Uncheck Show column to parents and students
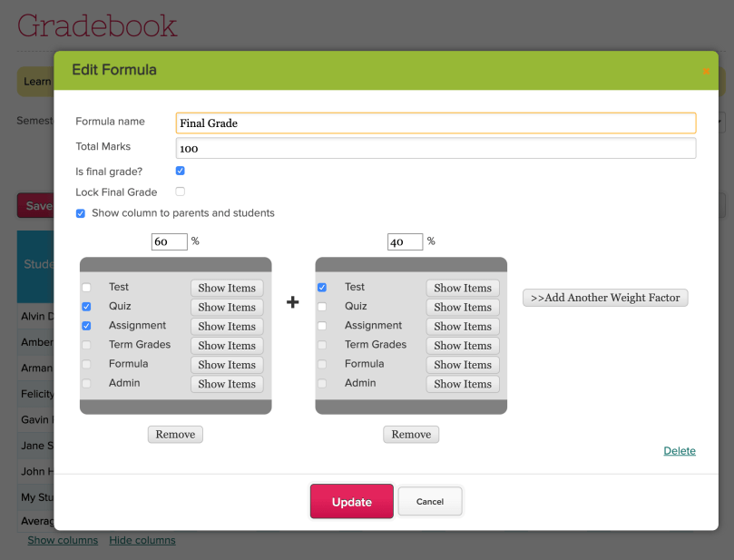 pos(81,213)
